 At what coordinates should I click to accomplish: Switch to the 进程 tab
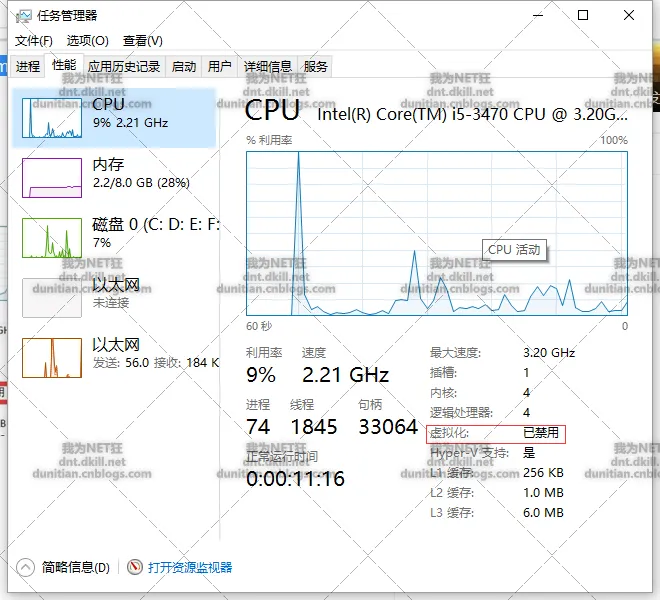(x=28, y=67)
